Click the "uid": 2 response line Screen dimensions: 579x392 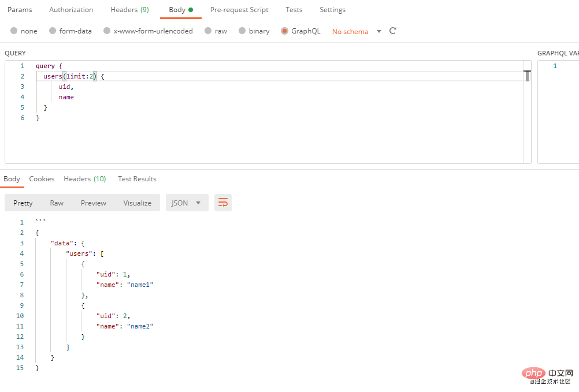113,316
